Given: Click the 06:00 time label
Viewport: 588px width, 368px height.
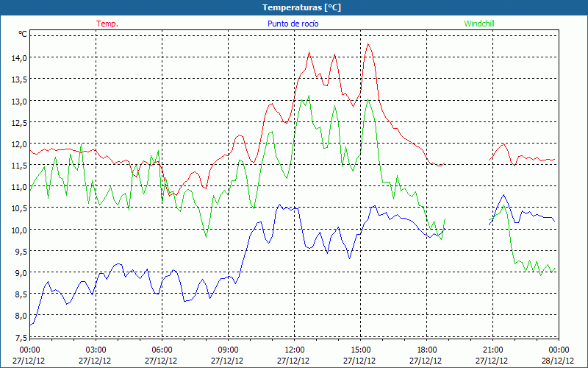Looking at the screenshot, I should [x=162, y=350].
